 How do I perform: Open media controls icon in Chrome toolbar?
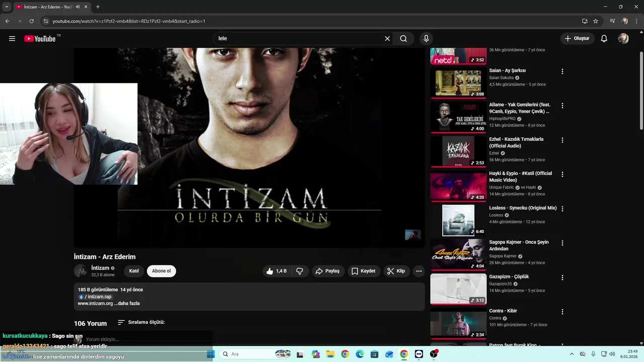[612, 21]
